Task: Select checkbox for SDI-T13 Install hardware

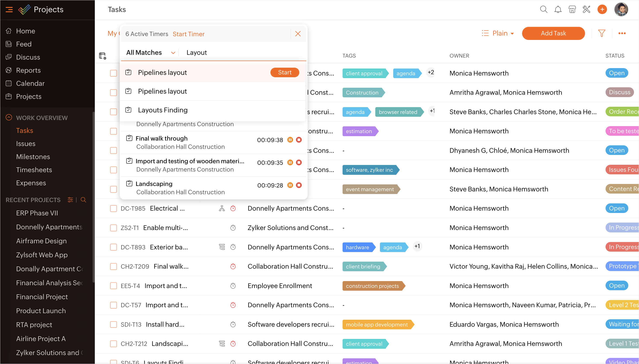Action: click(x=113, y=324)
